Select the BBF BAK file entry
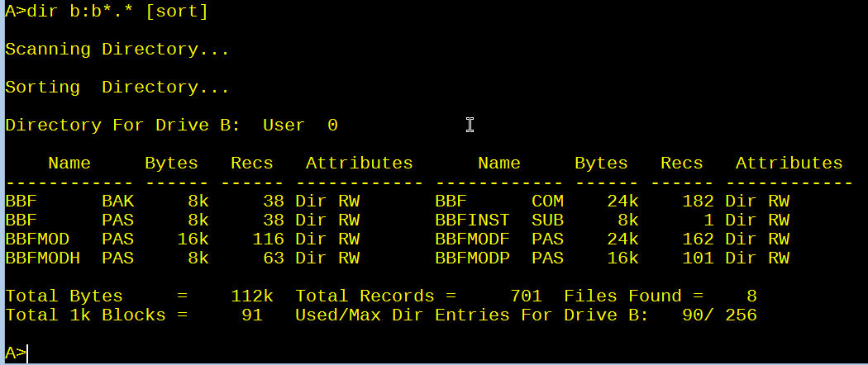This screenshot has height=365, width=868. (x=69, y=201)
